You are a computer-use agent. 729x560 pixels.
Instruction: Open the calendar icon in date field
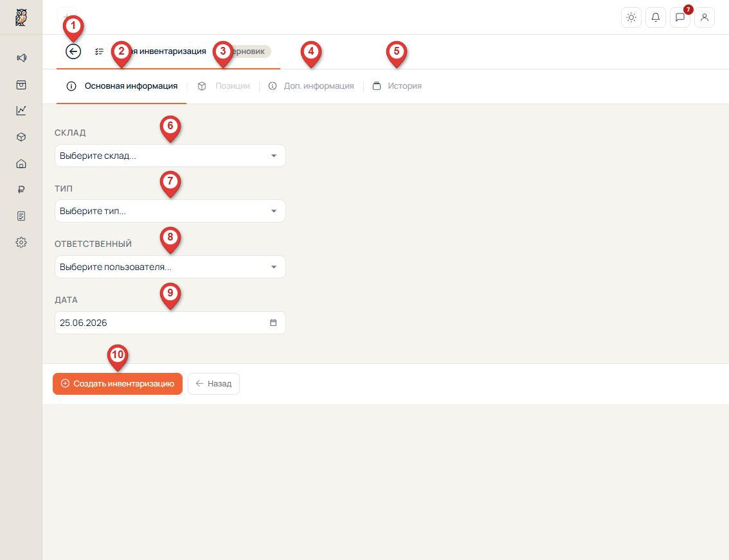point(273,322)
